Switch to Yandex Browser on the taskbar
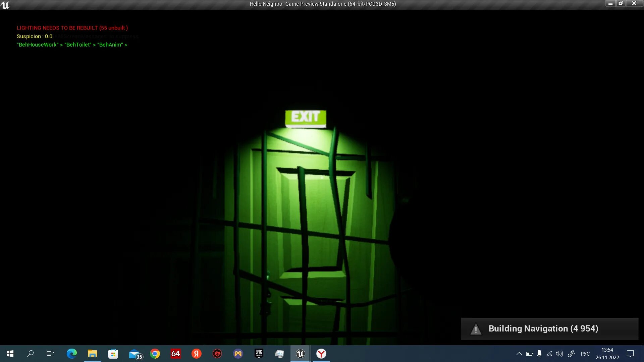Image resolution: width=644 pixels, height=362 pixels. [321, 354]
